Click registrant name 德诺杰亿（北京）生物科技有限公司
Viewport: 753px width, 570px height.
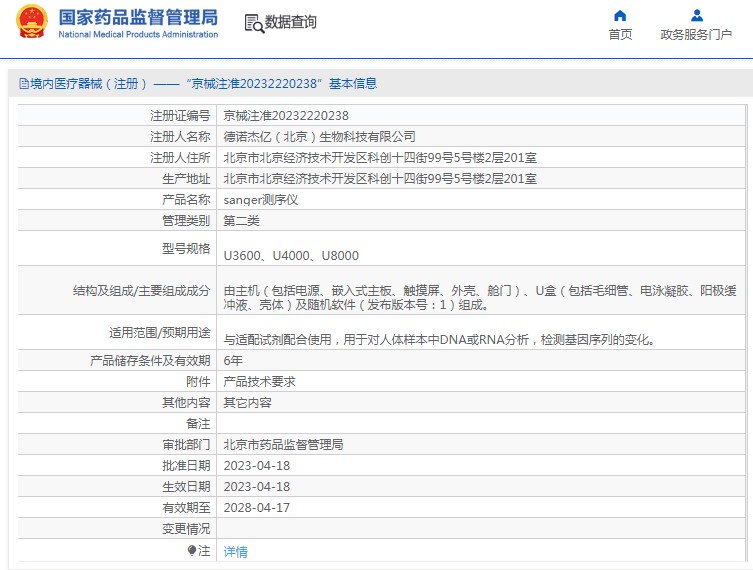(x=319, y=136)
